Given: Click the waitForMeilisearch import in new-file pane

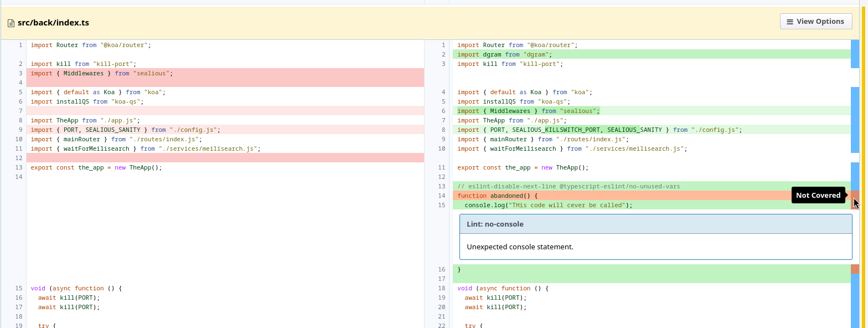Looking at the screenshot, I should click(652, 148).
